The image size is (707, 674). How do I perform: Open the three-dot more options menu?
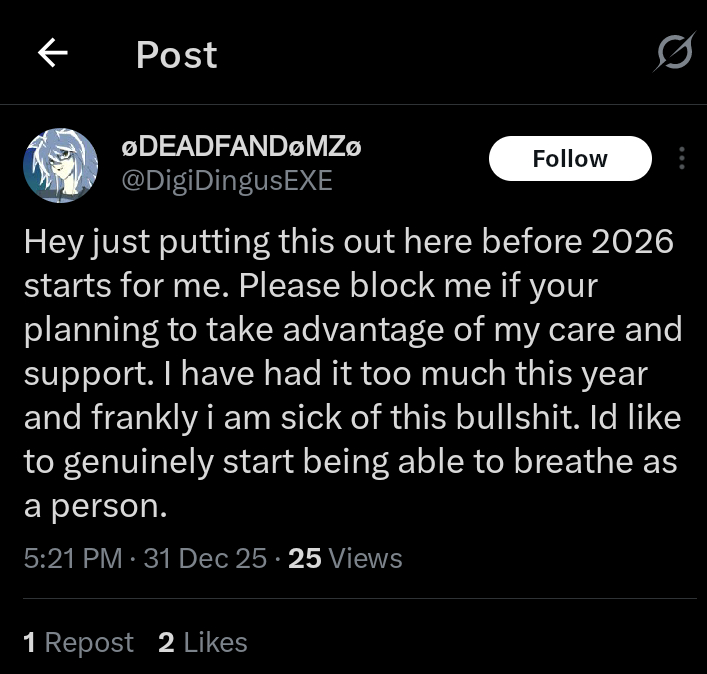[682, 159]
